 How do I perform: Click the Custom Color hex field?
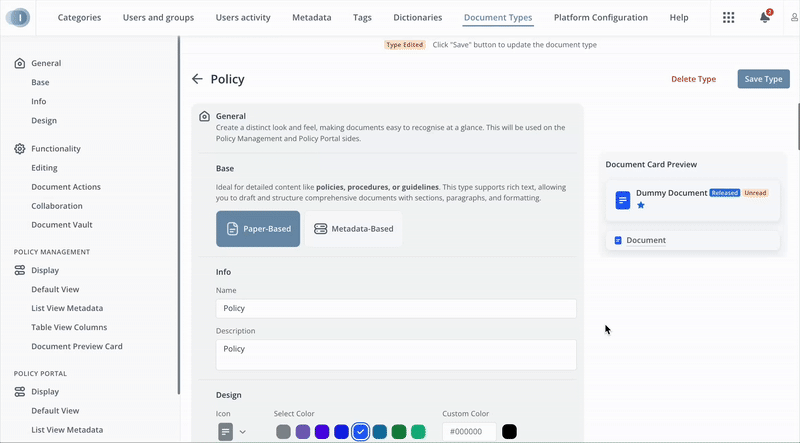(x=469, y=432)
